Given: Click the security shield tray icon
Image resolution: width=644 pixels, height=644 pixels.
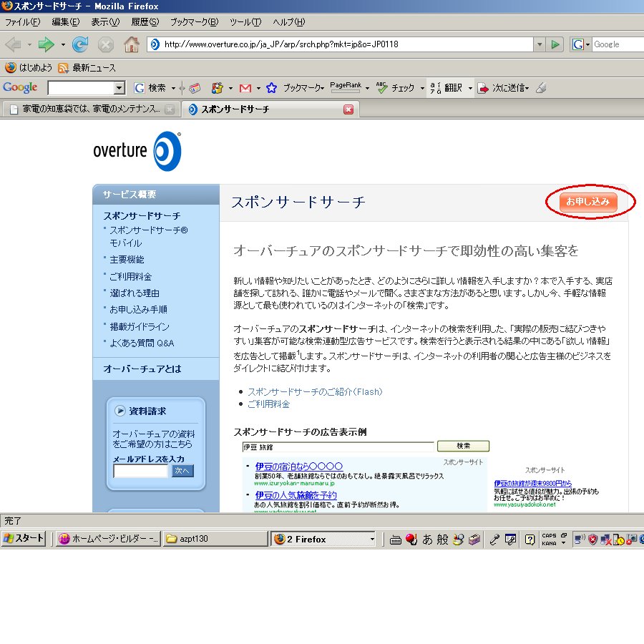Looking at the screenshot, I should [x=592, y=540].
